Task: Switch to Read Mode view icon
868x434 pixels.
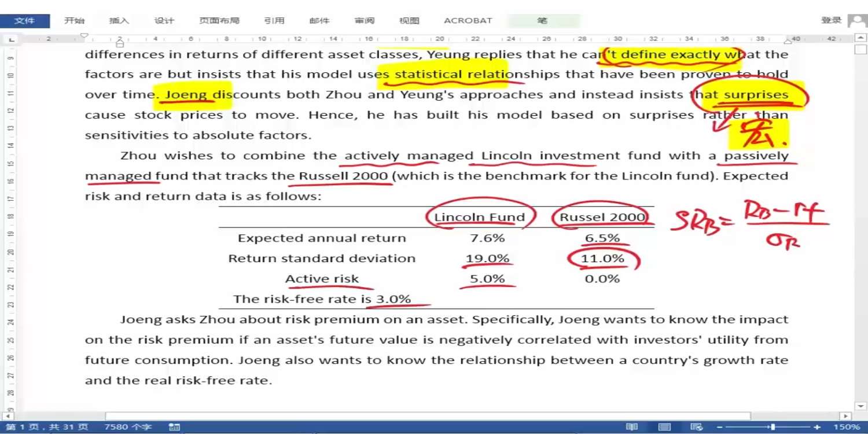Action: tap(631, 427)
